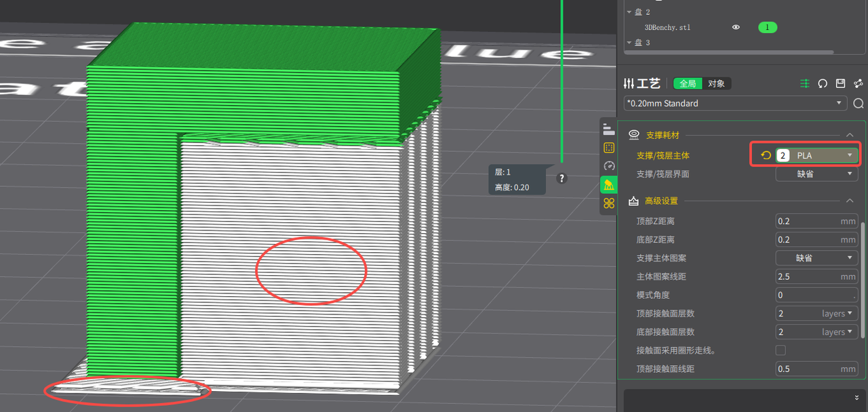Click the 支撑/筏层主体 label
The height and width of the screenshot is (412, 868).
[663, 155]
